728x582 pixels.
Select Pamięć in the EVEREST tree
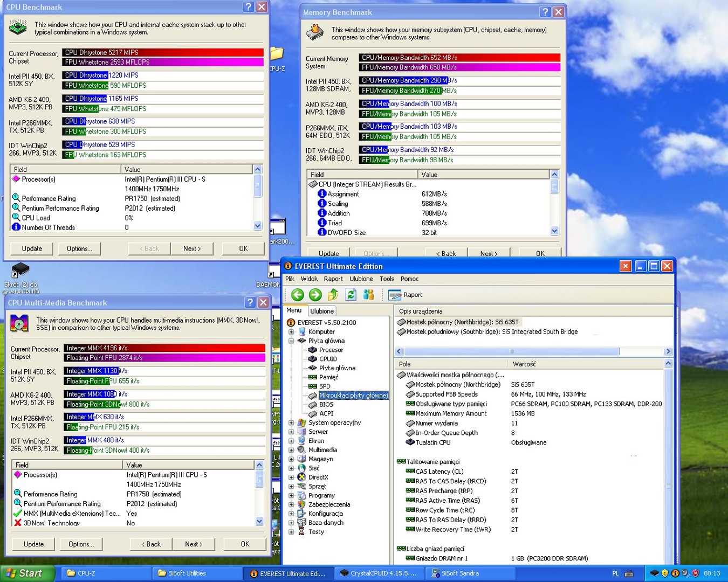pyautogui.click(x=328, y=377)
